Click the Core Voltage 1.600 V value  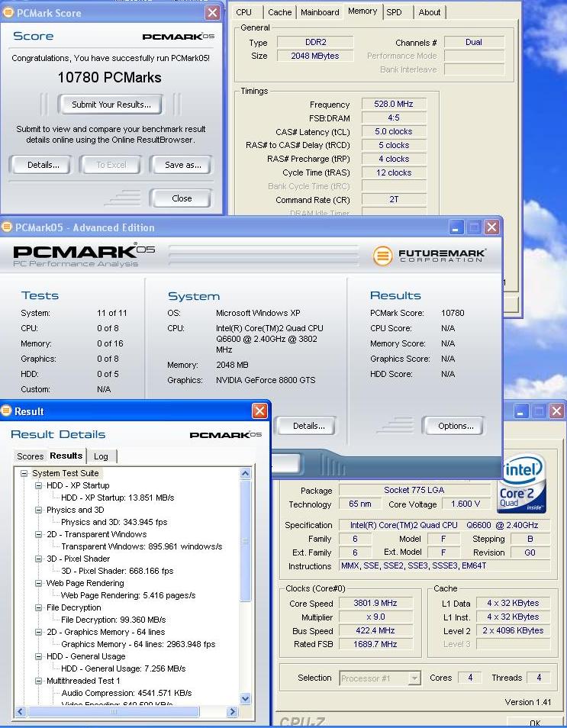pos(466,504)
